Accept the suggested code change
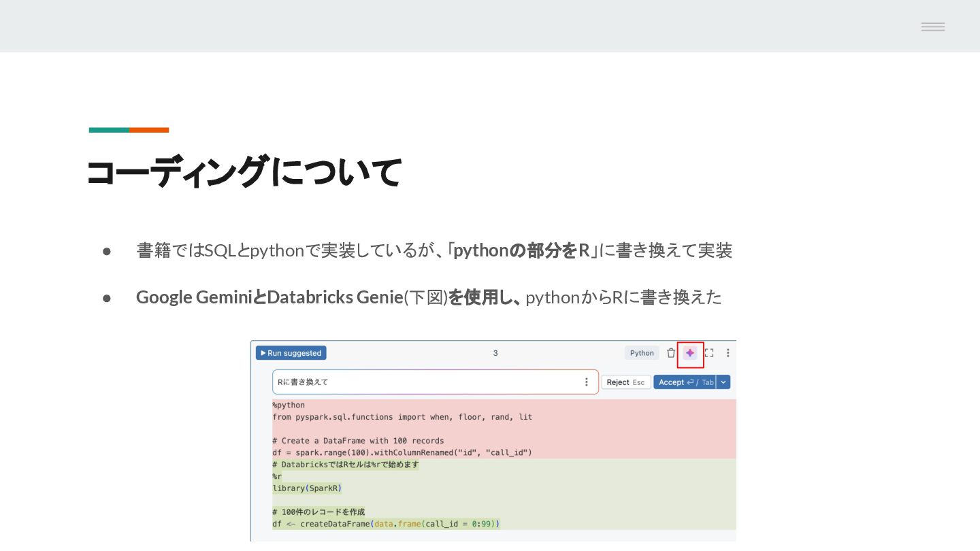 pyautogui.click(x=685, y=382)
